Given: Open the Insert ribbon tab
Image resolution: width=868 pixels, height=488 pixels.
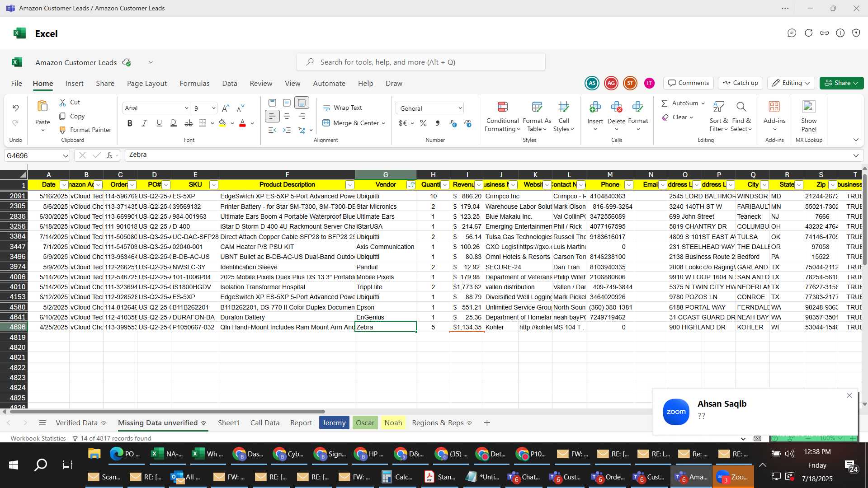Looking at the screenshot, I should tap(74, 83).
